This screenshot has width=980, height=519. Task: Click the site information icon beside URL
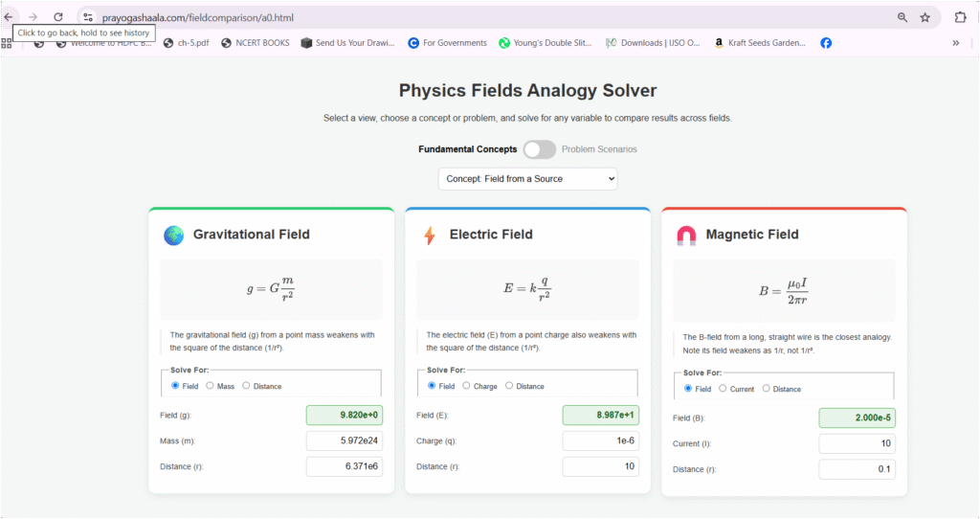87,17
